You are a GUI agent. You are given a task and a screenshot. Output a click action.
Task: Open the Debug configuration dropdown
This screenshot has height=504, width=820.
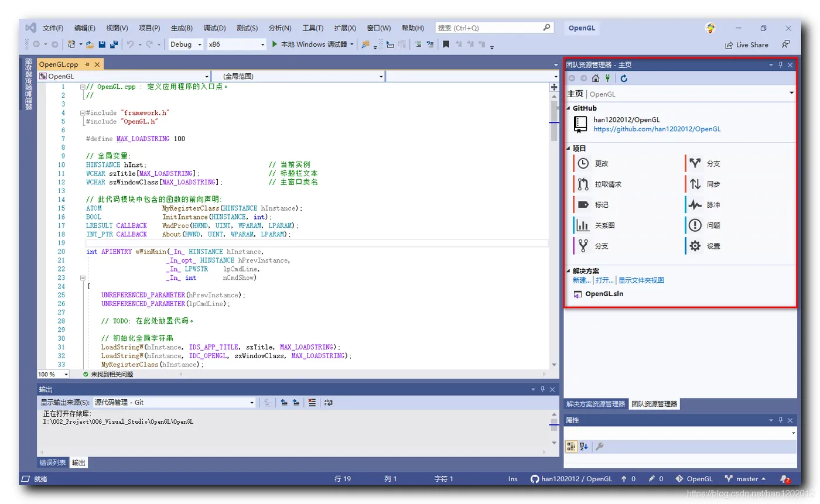186,44
